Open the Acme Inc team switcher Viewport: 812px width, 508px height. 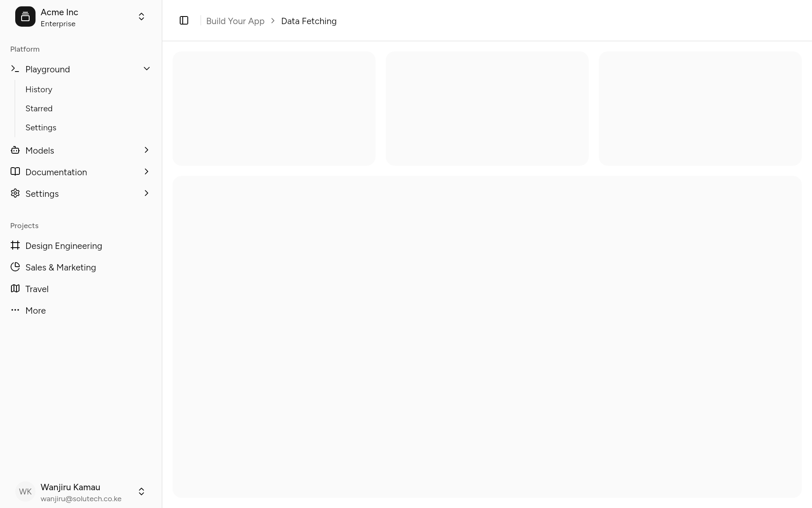[x=81, y=17]
